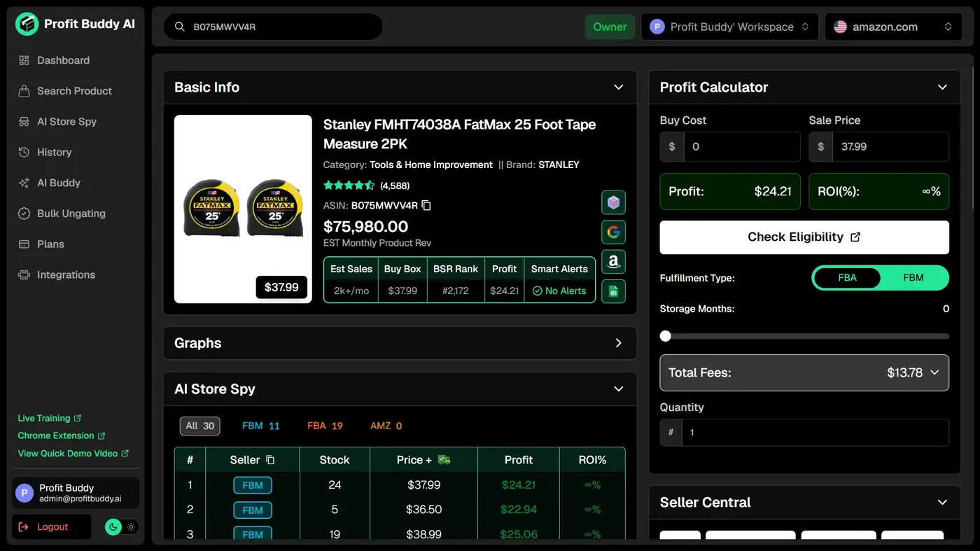Click the Profit Buddy AI logo icon
The image size is (980, 551).
click(27, 24)
